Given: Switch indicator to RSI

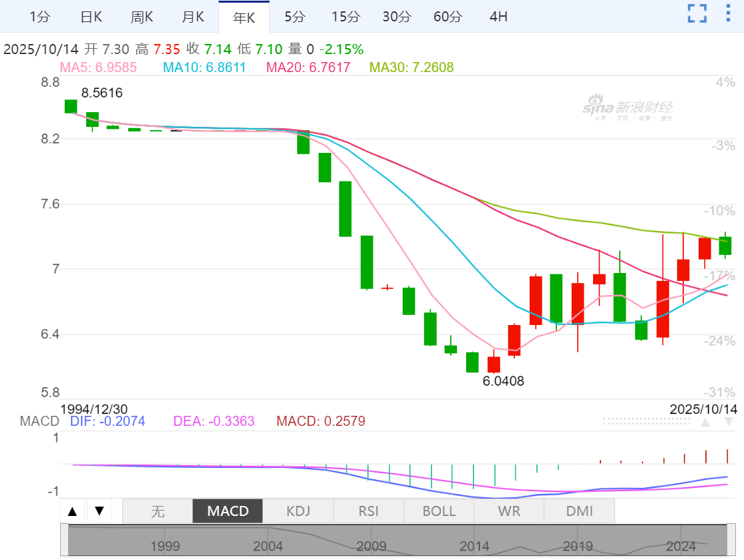Looking at the screenshot, I should (x=368, y=512).
